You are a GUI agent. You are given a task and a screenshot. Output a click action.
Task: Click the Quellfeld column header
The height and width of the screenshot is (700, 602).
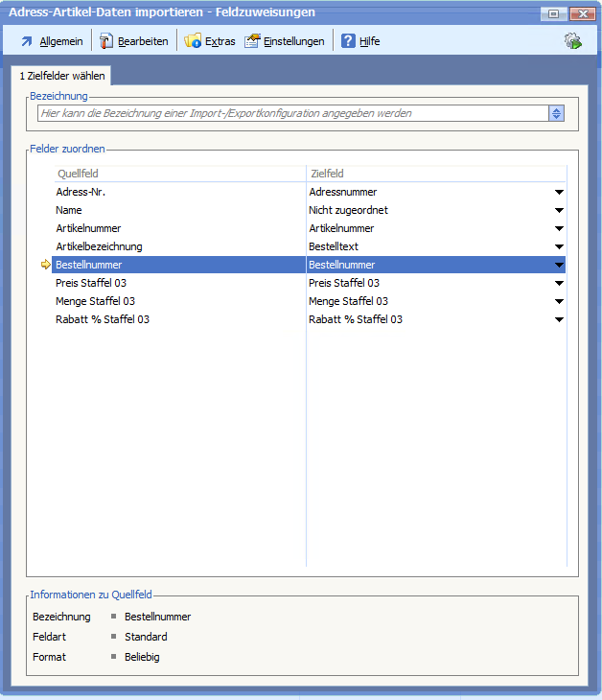click(x=78, y=174)
